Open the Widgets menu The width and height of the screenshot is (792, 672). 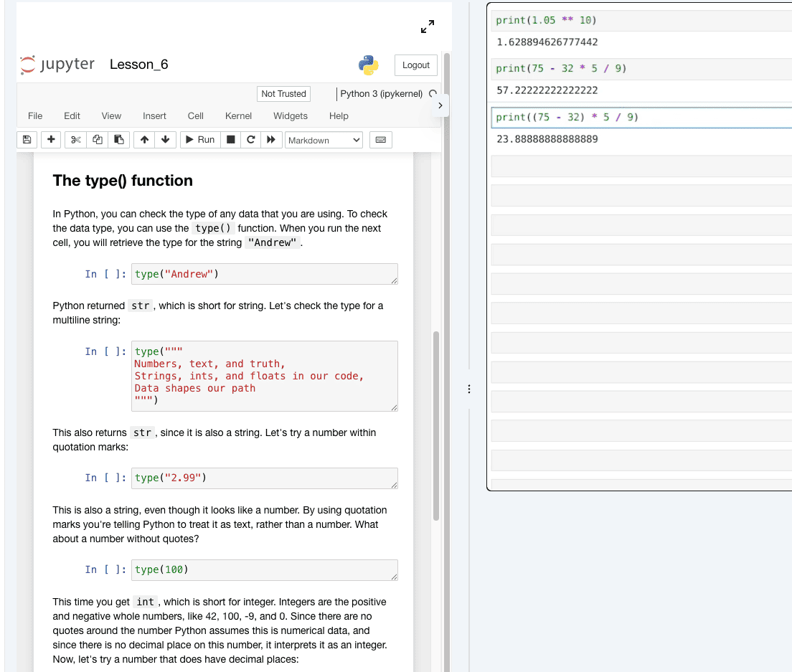point(290,115)
